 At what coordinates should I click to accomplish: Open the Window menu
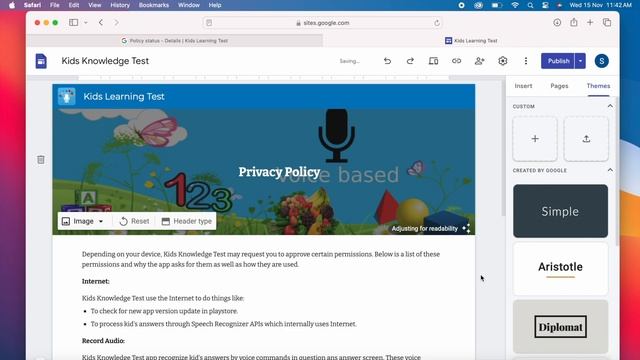[189, 5]
